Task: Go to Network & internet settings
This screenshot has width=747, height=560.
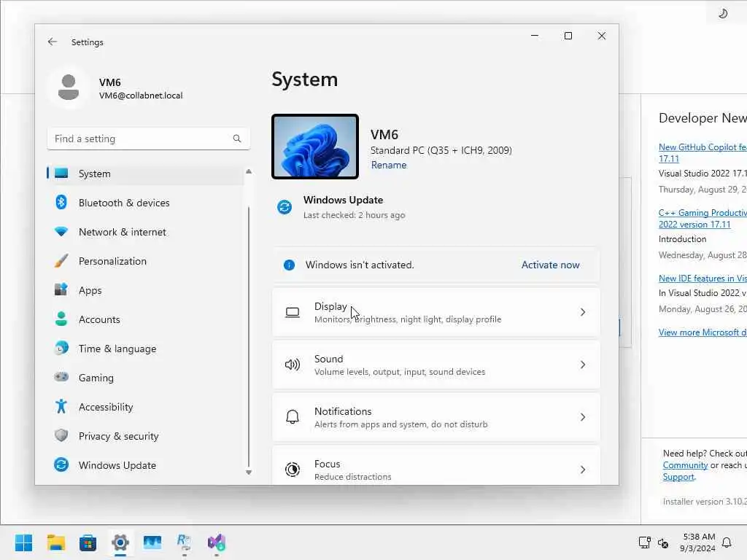Action: [x=145, y=232]
